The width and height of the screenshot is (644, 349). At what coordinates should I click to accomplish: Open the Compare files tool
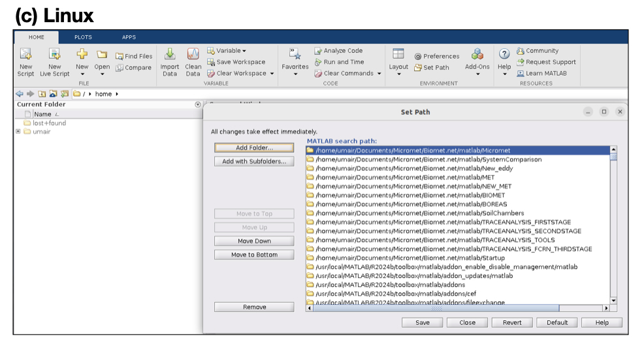(x=133, y=68)
